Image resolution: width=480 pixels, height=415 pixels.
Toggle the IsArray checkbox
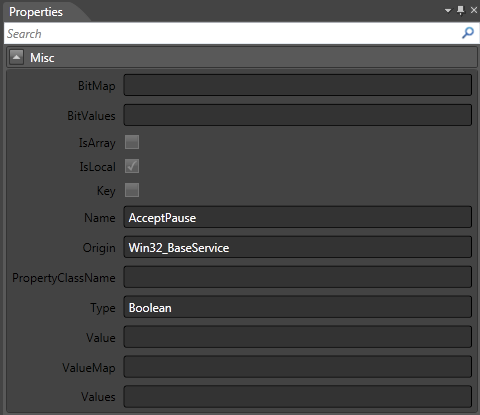pos(132,142)
